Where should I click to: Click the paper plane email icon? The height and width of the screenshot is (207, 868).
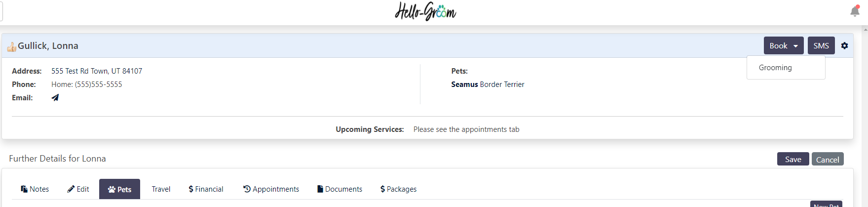(55, 97)
